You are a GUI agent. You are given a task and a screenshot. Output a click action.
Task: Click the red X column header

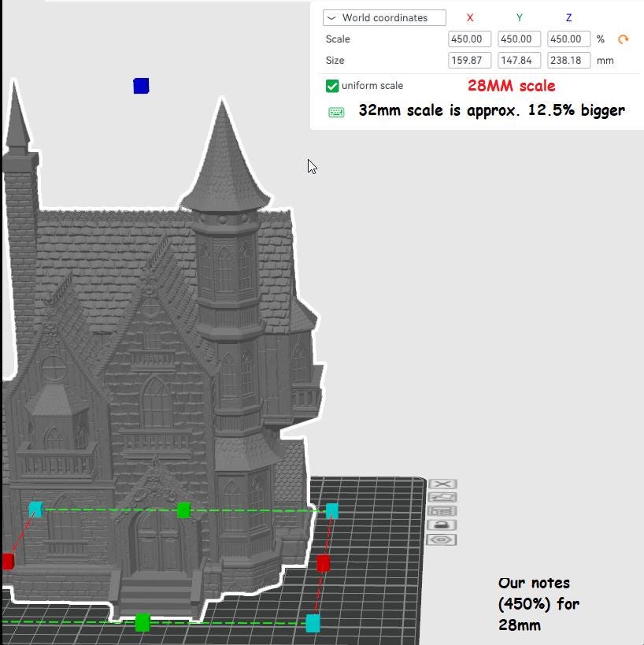(470, 17)
